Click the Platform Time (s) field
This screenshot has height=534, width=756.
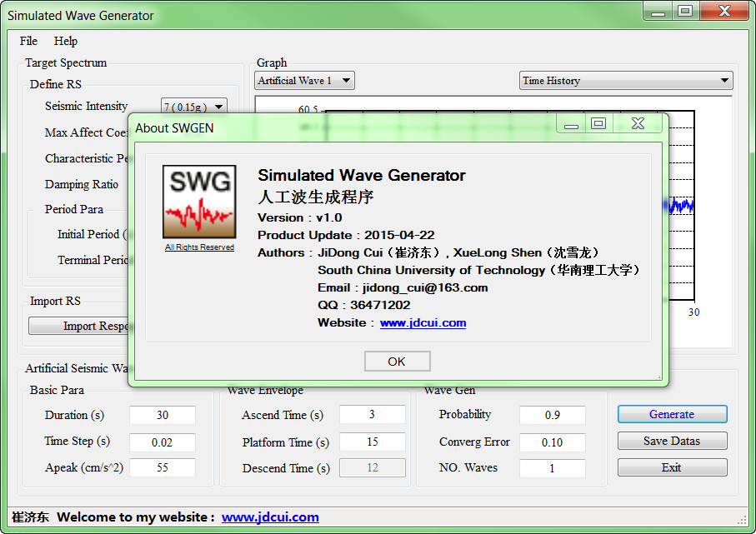tap(373, 442)
